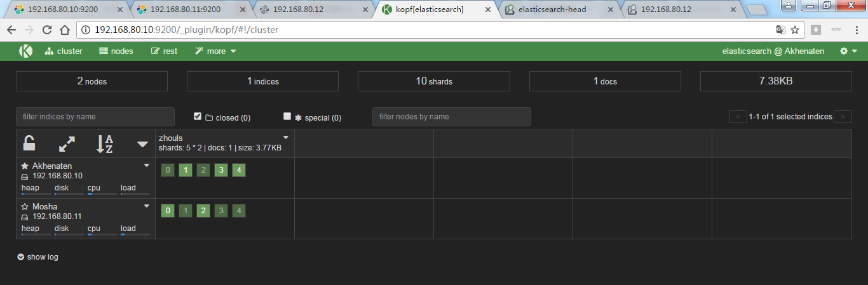
Task: Click the master star icon beside Akhenaten
Action: pos(25,166)
